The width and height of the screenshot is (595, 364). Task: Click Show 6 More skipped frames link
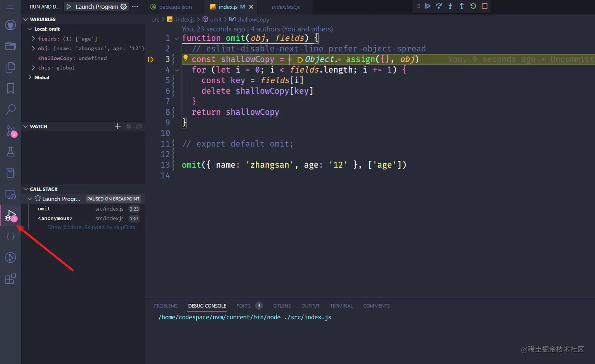tap(91, 227)
